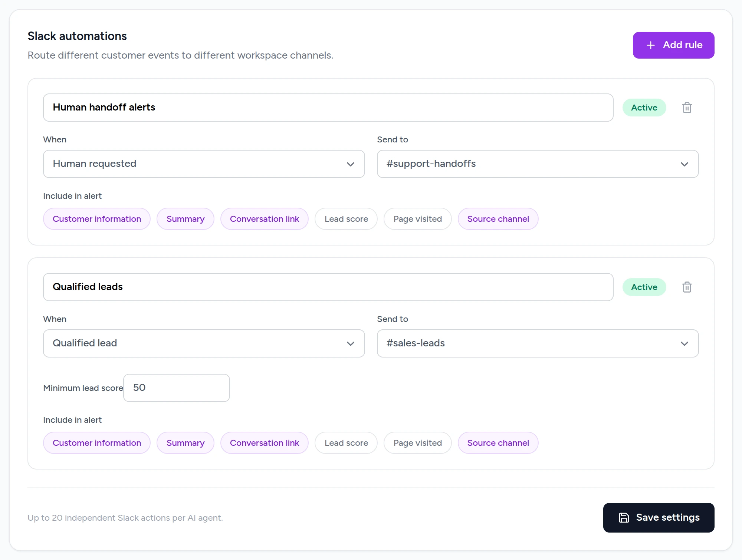Screen dimensions: 742x560
Task: Toggle Page visited chip in Human handoff rule
Action: click(418, 219)
